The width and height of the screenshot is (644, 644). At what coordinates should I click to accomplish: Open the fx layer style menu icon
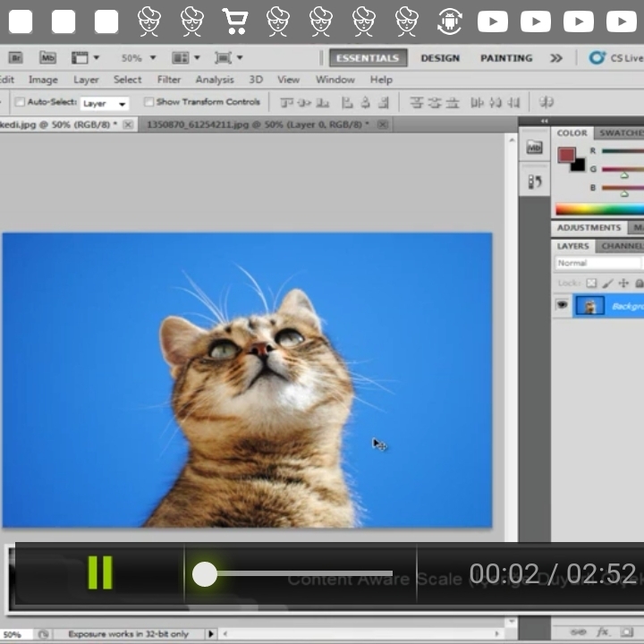point(603,631)
